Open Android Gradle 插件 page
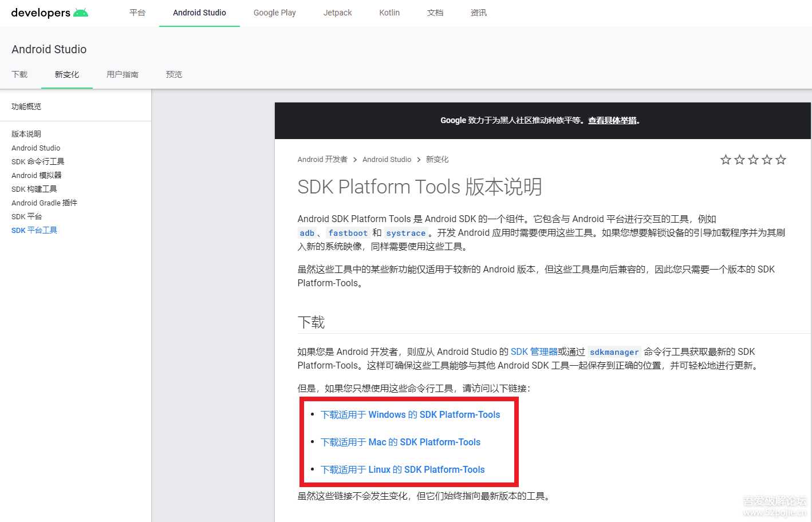This screenshot has width=812, height=522. click(44, 203)
